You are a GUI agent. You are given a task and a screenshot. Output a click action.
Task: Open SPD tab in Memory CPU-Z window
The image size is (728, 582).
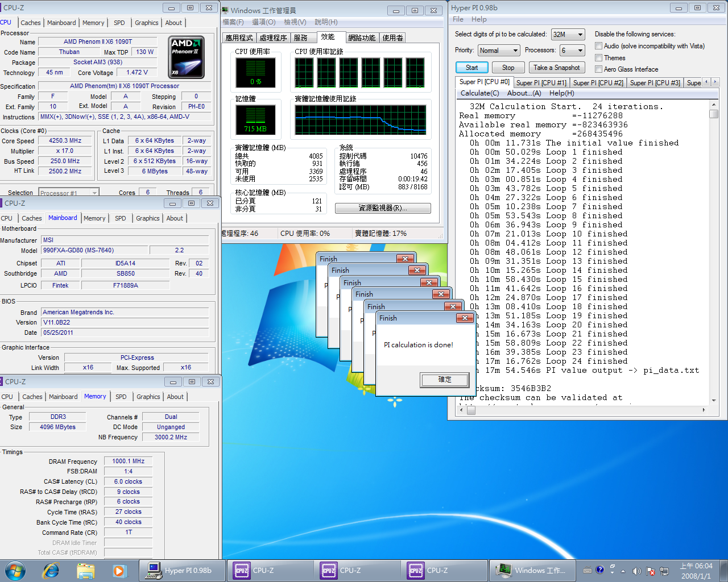tap(121, 397)
